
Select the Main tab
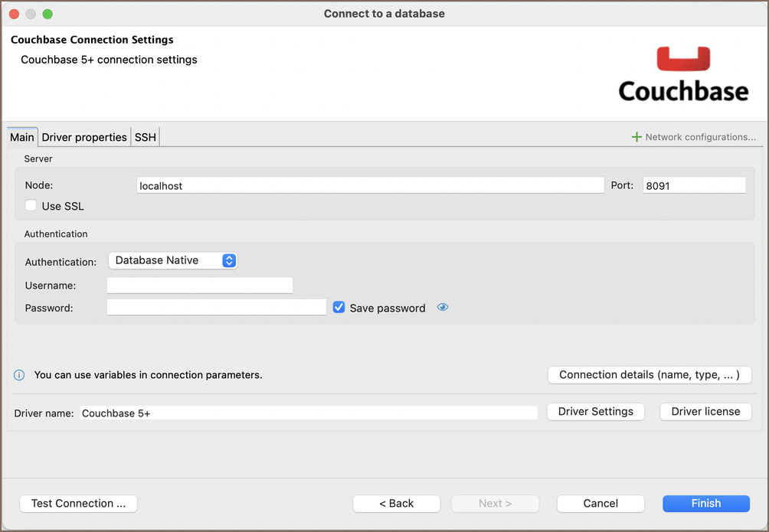[x=22, y=137]
